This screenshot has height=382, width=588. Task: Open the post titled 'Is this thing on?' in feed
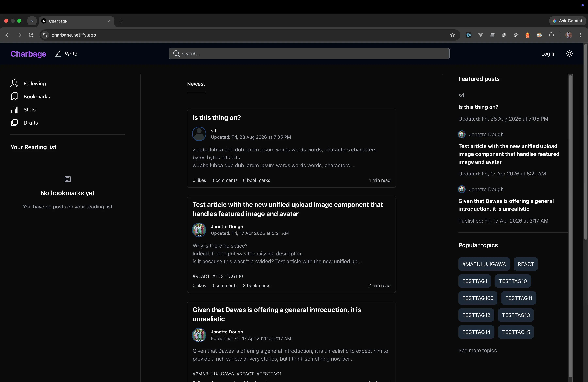pyautogui.click(x=217, y=118)
